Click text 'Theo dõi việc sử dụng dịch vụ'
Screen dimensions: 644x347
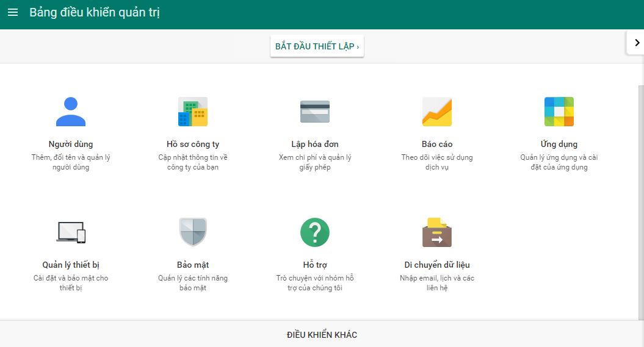coord(437,162)
